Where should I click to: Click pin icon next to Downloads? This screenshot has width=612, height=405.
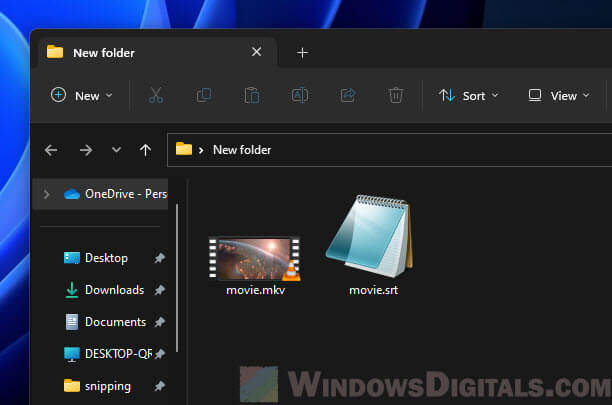pyautogui.click(x=159, y=290)
